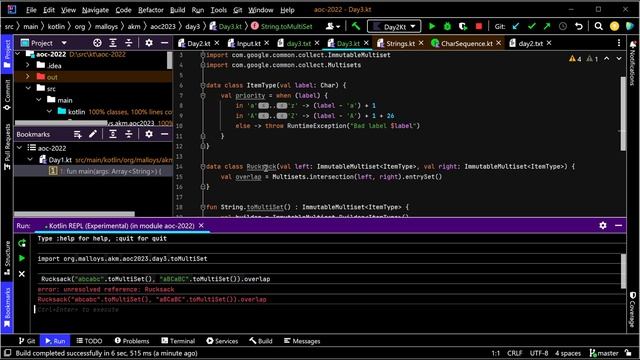Close the Day3.kt tab

[366, 43]
